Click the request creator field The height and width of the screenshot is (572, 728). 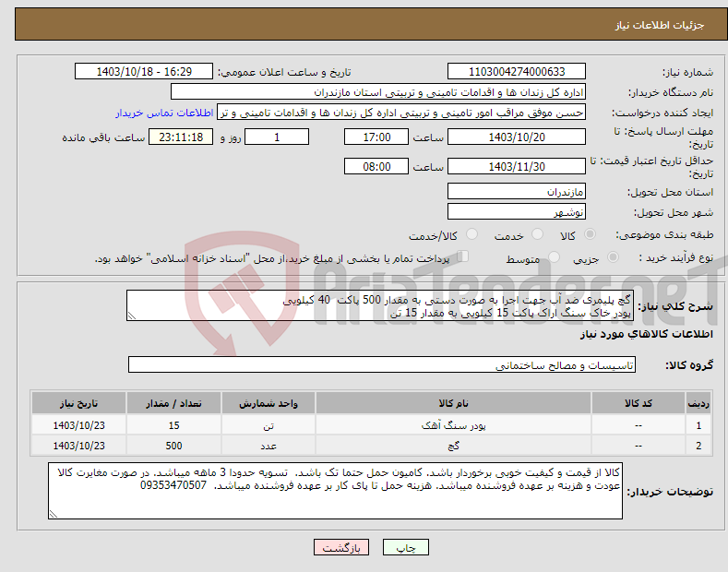(x=401, y=113)
